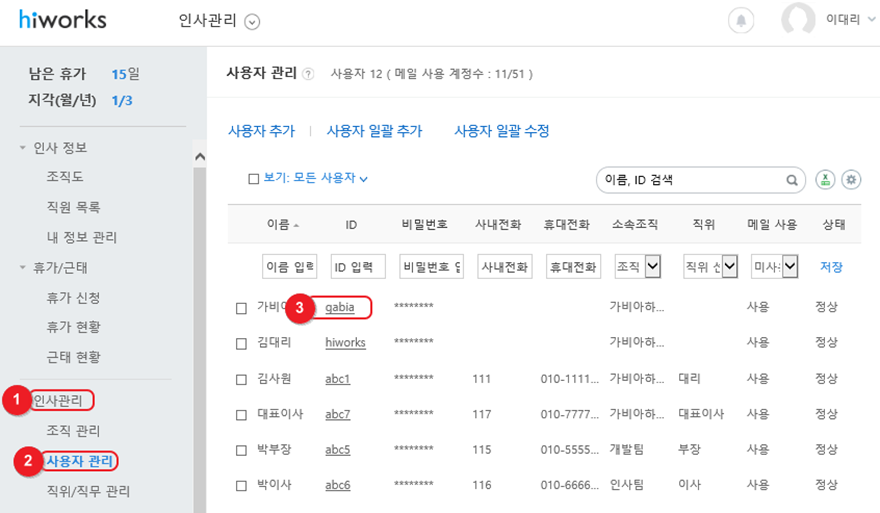Tick the checkbox for 김대리 row

coord(241,343)
